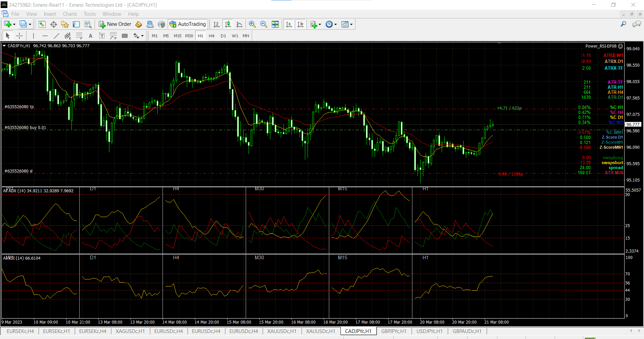Draw a horizontal line
Viewport: 644px width, 339px height.
(x=45, y=36)
